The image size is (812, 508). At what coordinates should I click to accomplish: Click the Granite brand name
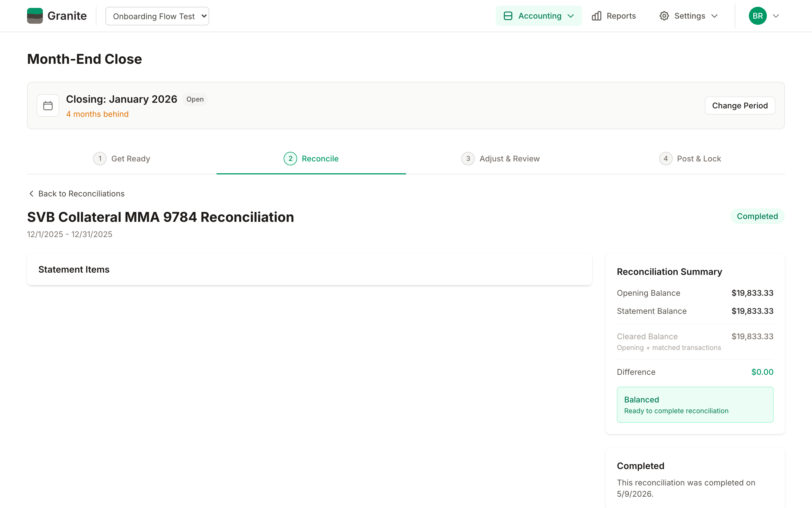click(67, 16)
